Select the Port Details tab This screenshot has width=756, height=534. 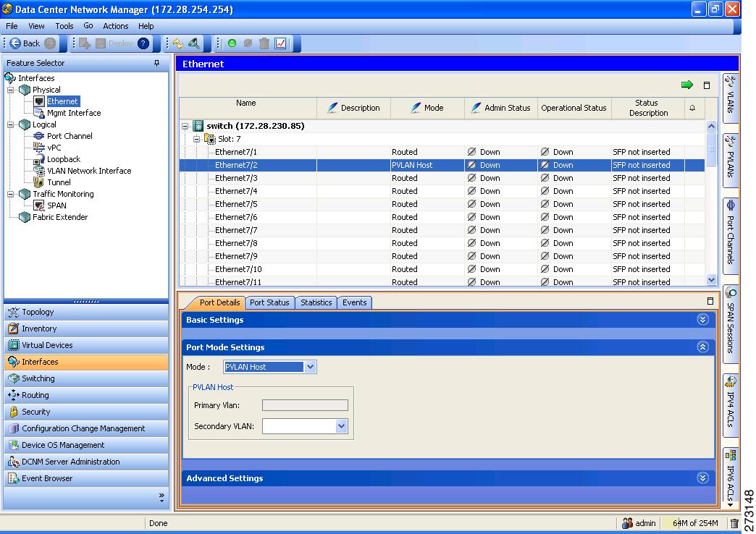coord(219,302)
